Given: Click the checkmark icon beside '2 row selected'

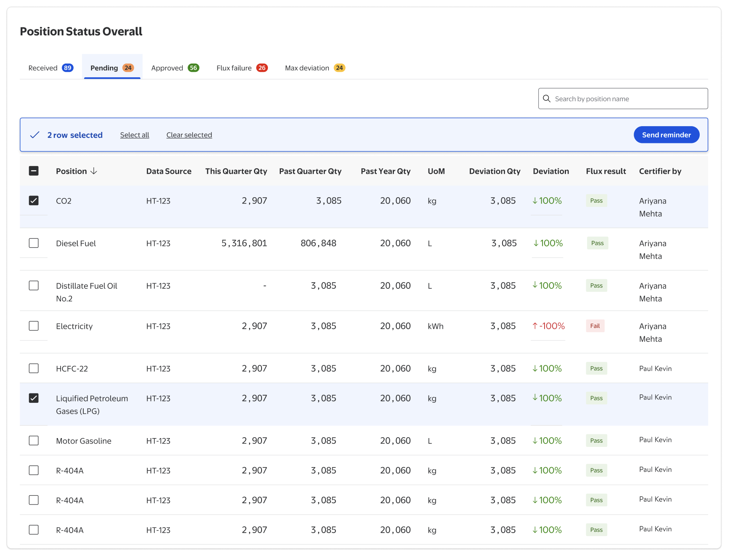Looking at the screenshot, I should pyautogui.click(x=35, y=135).
